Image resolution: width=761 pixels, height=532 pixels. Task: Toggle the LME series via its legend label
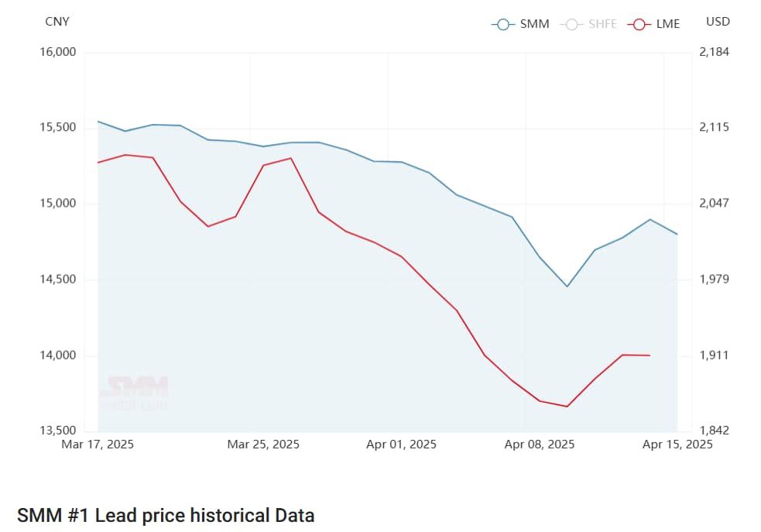coord(667,24)
